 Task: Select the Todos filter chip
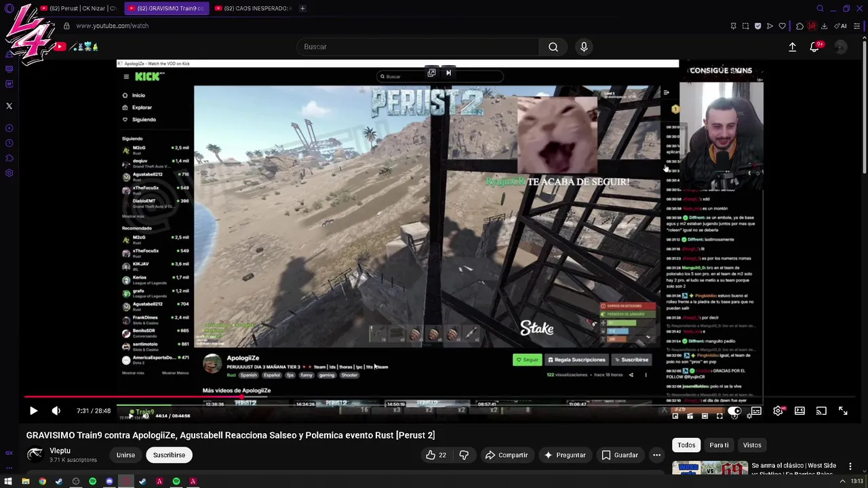[686, 445]
